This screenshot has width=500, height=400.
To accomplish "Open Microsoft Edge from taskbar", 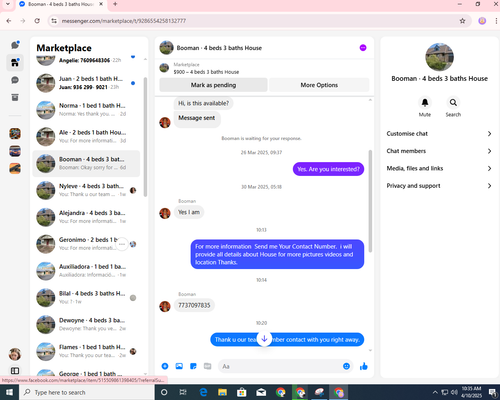I will 203,392.
